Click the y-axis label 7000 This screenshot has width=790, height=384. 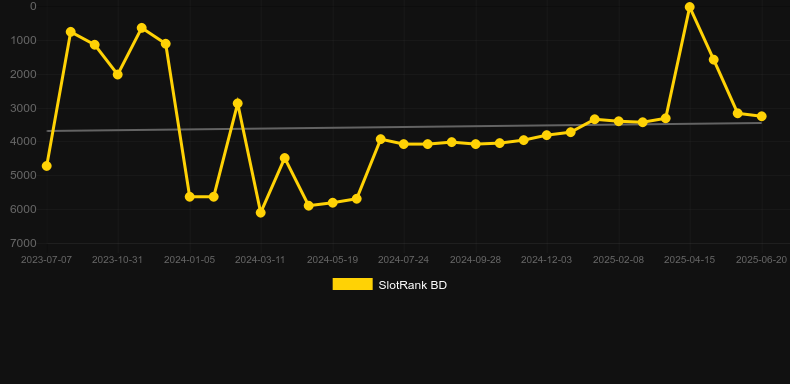24,243
